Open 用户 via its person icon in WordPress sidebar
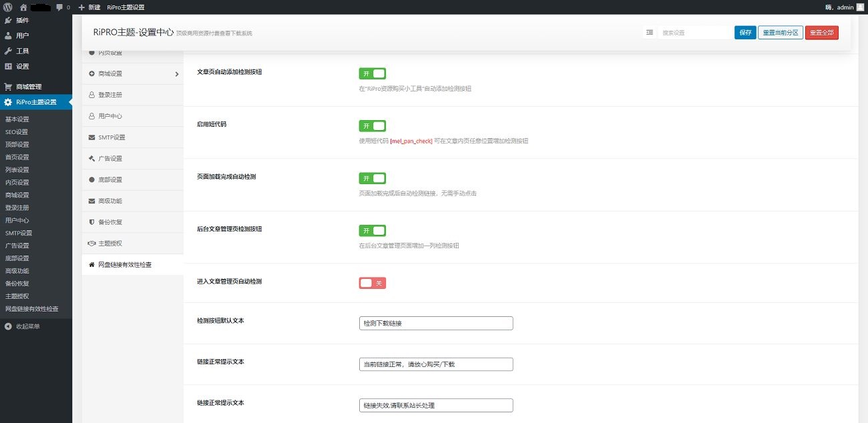 [x=8, y=35]
